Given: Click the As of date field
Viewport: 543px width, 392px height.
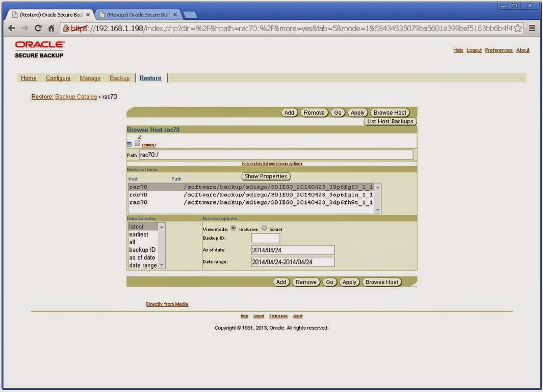Looking at the screenshot, I should point(293,250).
